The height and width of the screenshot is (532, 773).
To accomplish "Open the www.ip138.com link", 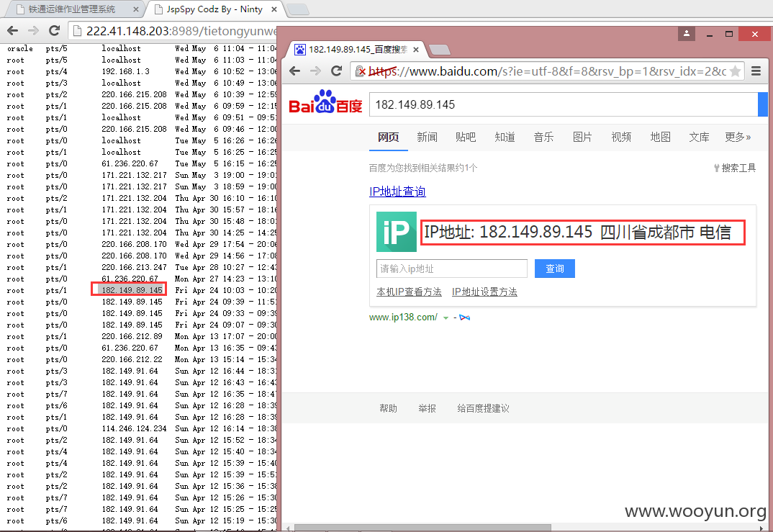I will pyautogui.click(x=403, y=317).
